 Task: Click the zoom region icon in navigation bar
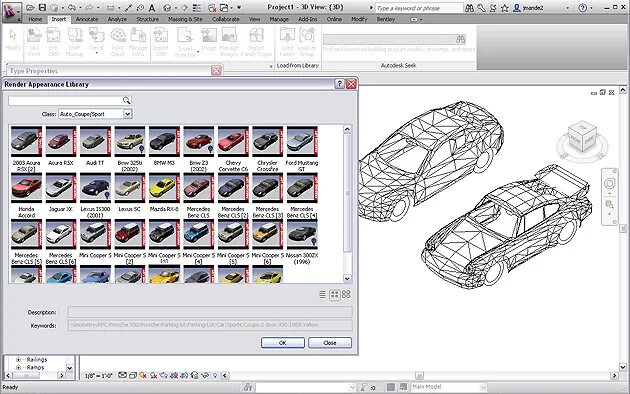(x=610, y=204)
